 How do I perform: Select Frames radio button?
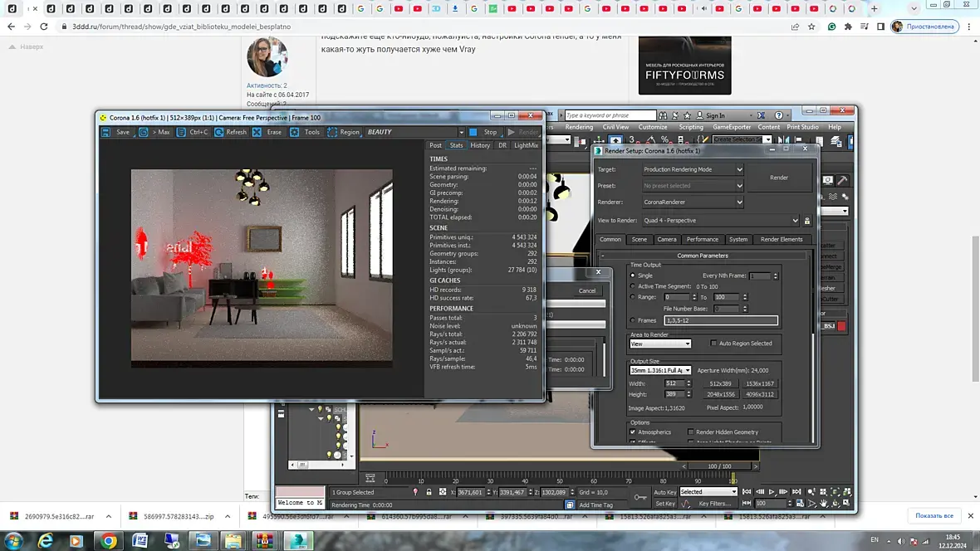tap(633, 320)
